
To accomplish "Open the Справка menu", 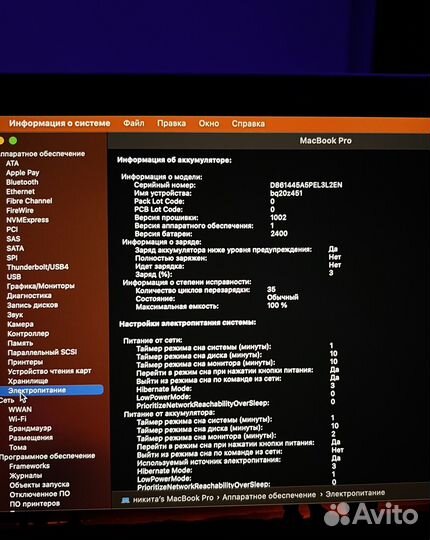I will 248,124.
